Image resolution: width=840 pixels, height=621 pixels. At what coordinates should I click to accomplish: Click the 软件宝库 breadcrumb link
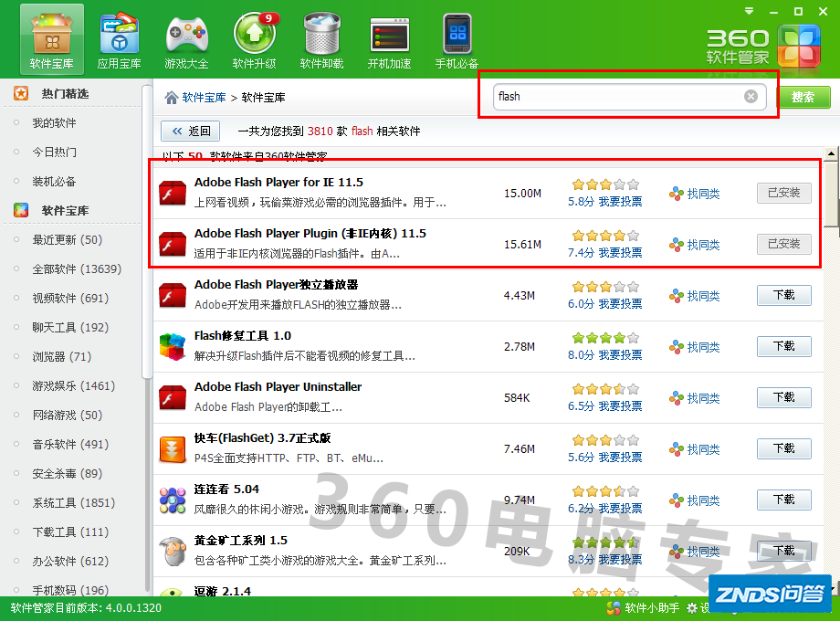205,98
